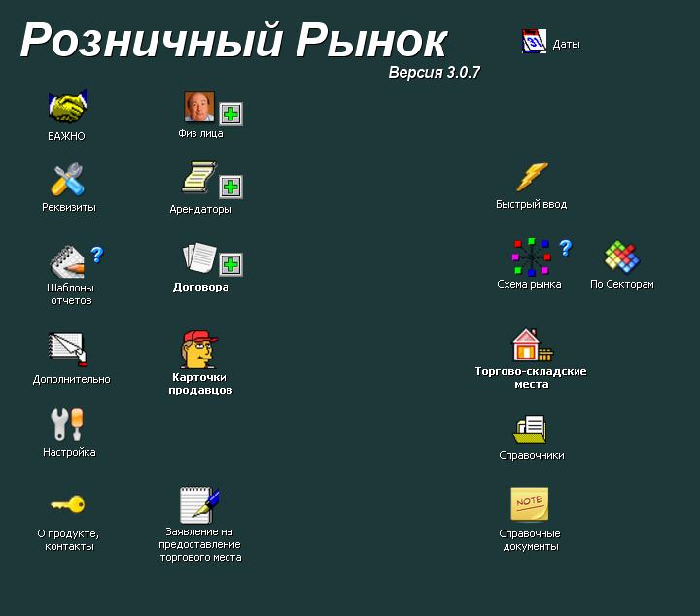
Task: Open Шаблоны отчетов notepad icon
Action: pyautogui.click(x=67, y=262)
